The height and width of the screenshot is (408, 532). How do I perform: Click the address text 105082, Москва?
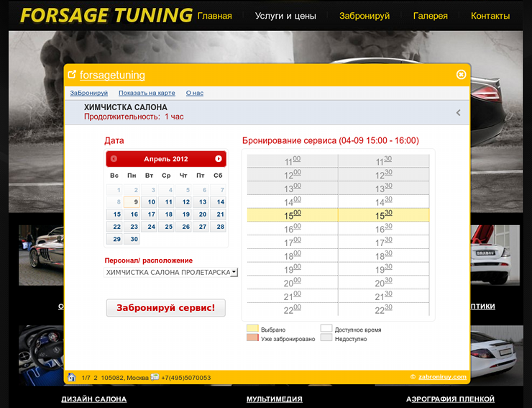click(125, 378)
